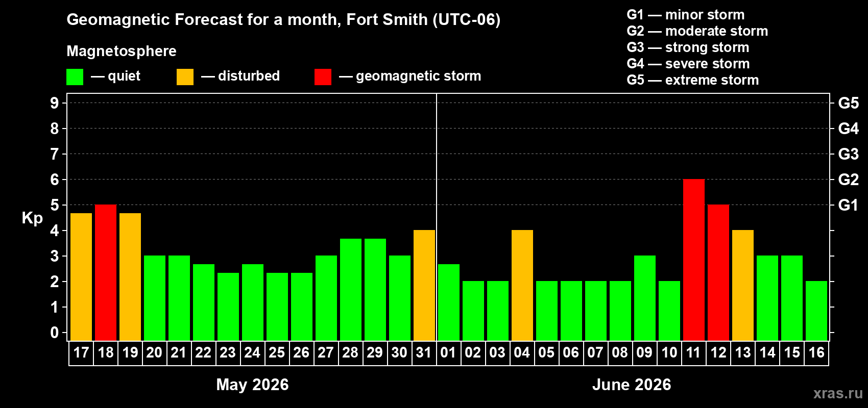Select the green bar for May 28
The height and width of the screenshot is (408, 868).
click(351, 290)
